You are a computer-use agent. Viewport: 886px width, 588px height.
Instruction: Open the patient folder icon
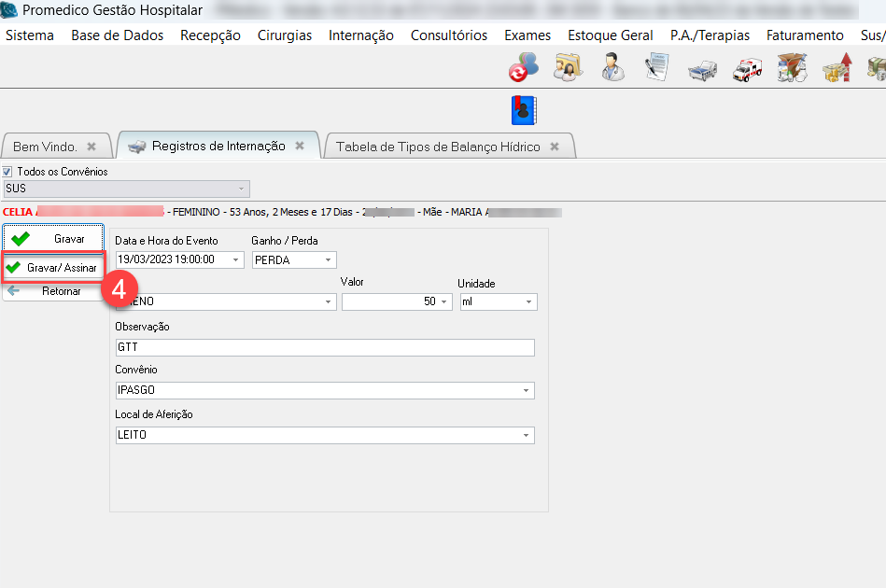pyautogui.click(x=568, y=67)
